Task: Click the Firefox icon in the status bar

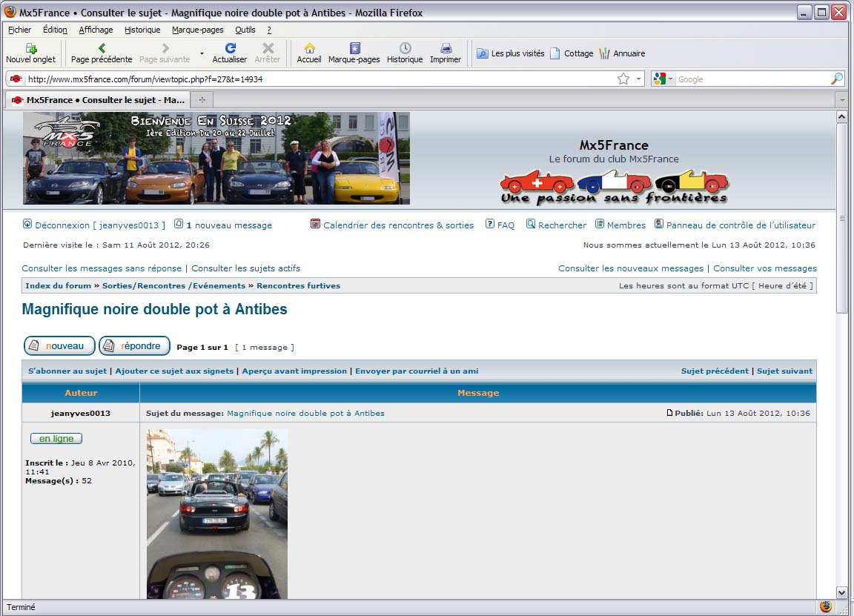Action: tap(826, 607)
